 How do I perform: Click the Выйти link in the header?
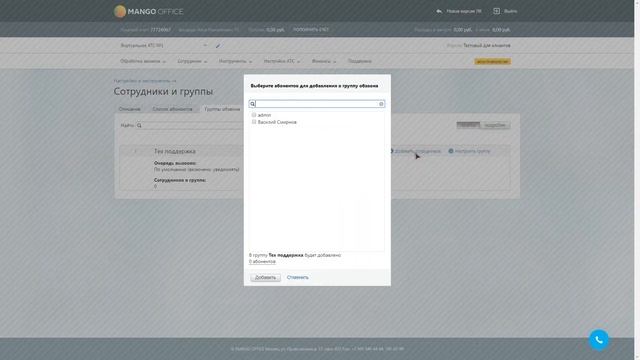tap(510, 11)
